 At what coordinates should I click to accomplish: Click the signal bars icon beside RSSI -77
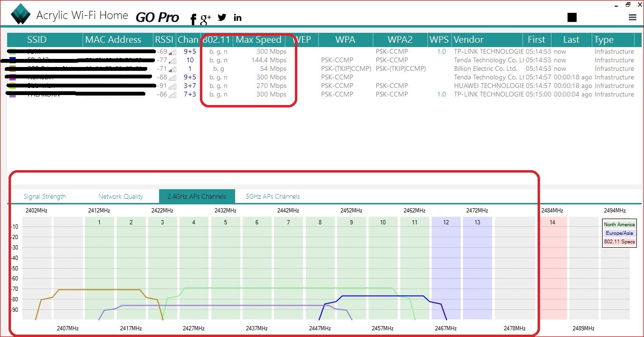(173, 60)
